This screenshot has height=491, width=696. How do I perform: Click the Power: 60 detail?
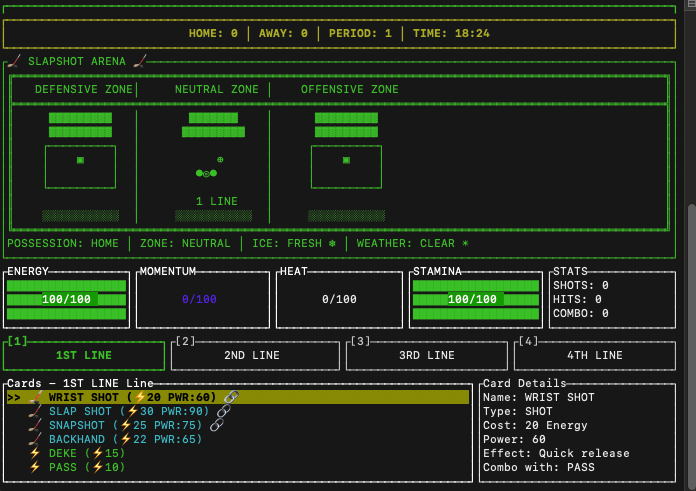point(514,439)
